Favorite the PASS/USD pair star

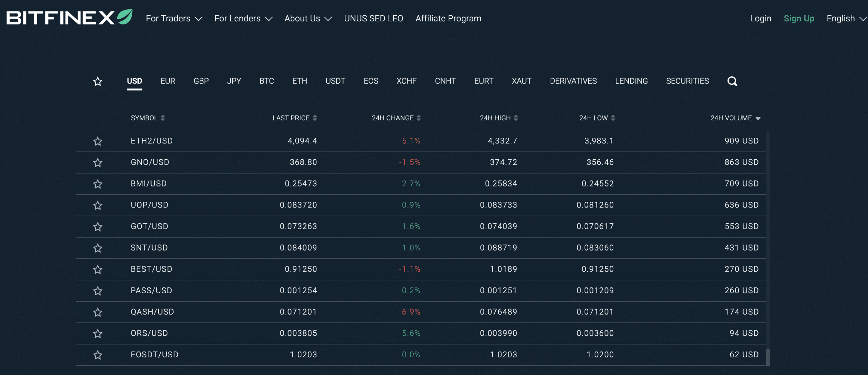tap(98, 291)
